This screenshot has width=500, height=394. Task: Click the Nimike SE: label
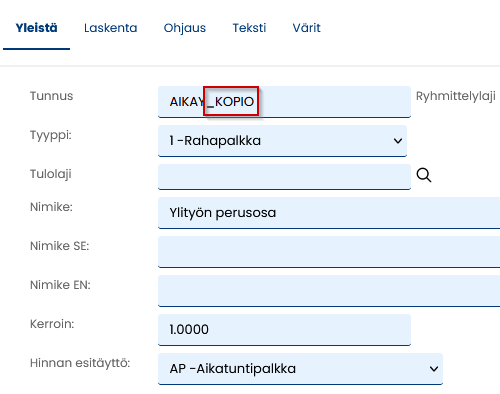pos(60,246)
